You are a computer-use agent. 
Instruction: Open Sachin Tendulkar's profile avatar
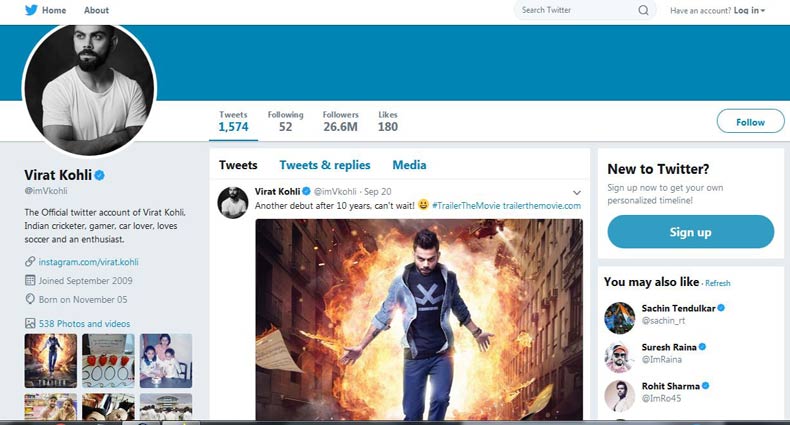[619, 317]
